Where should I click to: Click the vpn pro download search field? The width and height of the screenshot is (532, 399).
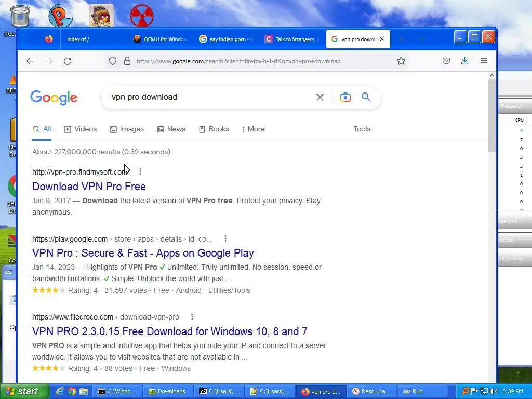click(x=210, y=97)
